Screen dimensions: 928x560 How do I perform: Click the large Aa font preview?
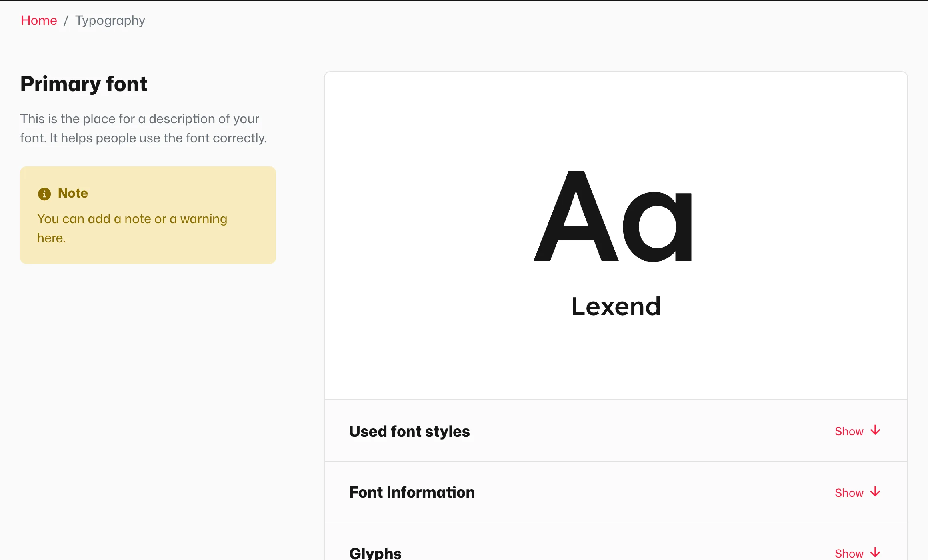pos(613,216)
